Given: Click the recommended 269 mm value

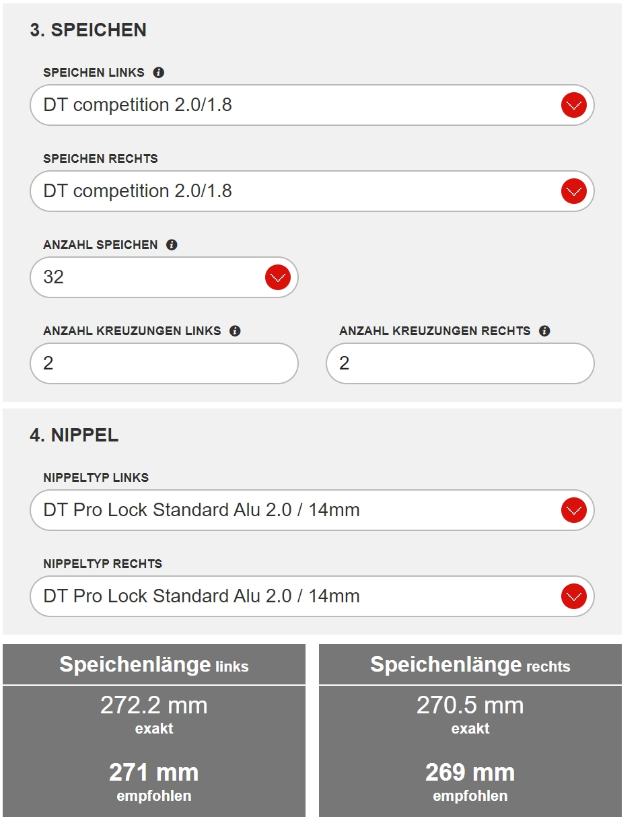Looking at the screenshot, I should tap(469, 773).
